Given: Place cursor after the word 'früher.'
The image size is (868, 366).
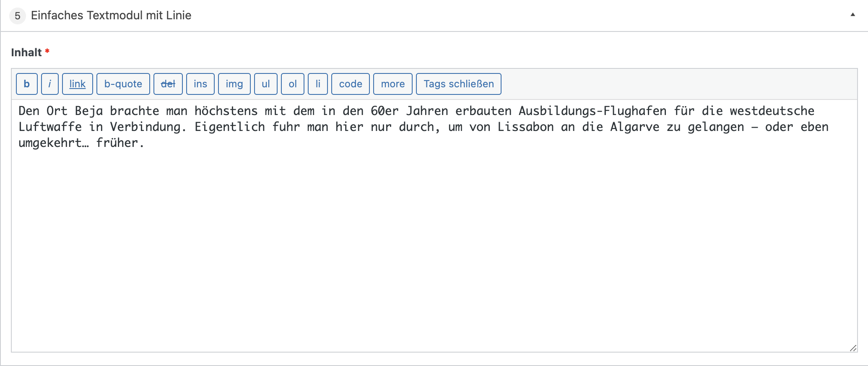Looking at the screenshot, I should (x=145, y=143).
